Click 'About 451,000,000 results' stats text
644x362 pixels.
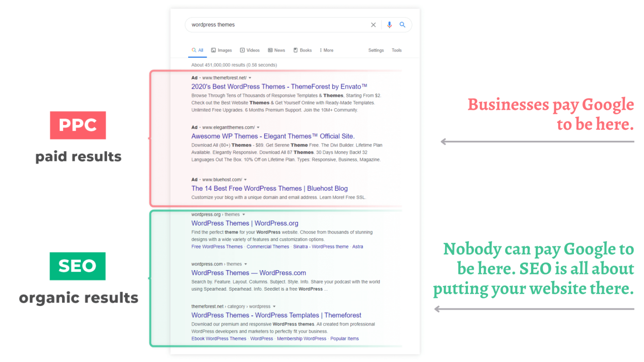pyautogui.click(x=234, y=65)
